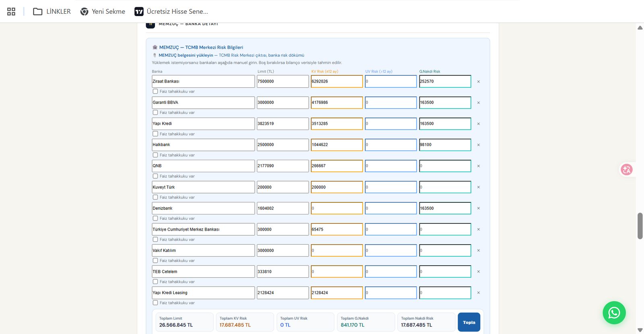Viewport: 644px width, 334px height.
Task: Click the Halkbank bank name field
Action: (x=203, y=145)
